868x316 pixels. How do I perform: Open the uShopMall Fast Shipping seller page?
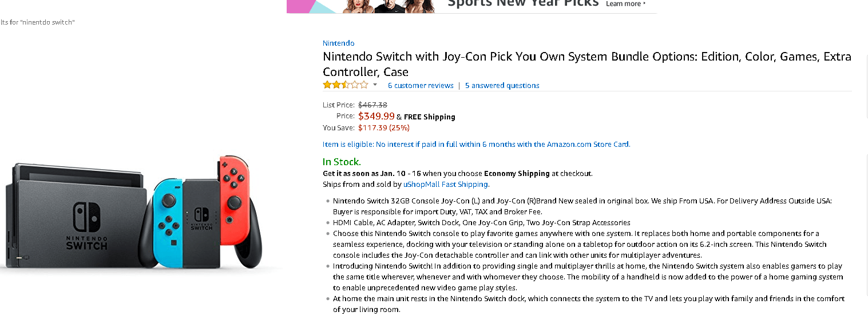click(x=446, y=185)
